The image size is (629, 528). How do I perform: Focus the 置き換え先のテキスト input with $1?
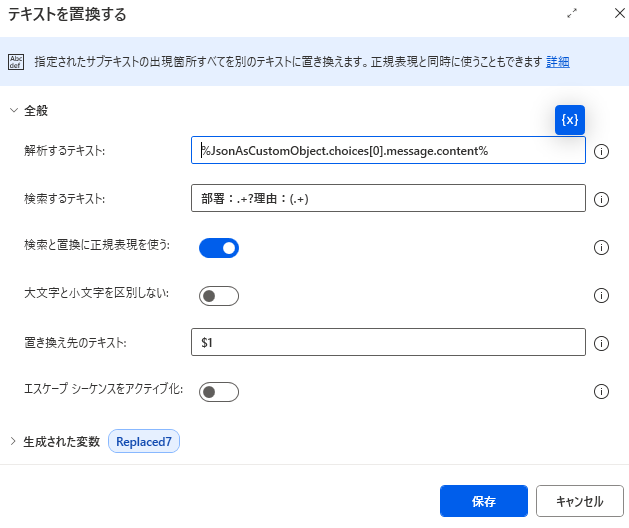(388, 342)
